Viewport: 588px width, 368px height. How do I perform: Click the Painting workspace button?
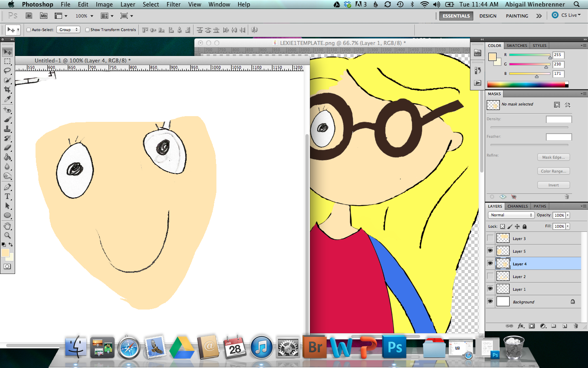pyautogui.click(x=517, y=16)
